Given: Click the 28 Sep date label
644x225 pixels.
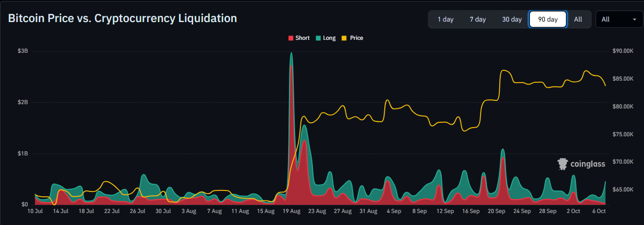Looking at the screenshot, I should click(x=547, y=211).
